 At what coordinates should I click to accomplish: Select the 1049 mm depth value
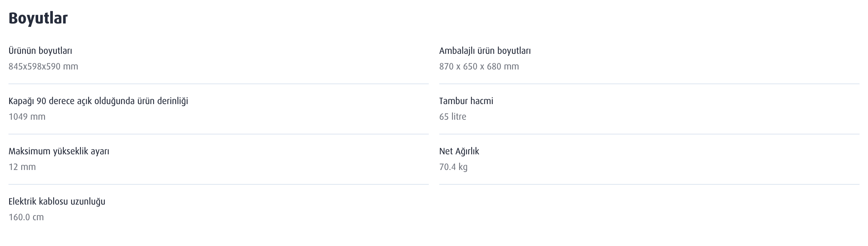(27, 116)
